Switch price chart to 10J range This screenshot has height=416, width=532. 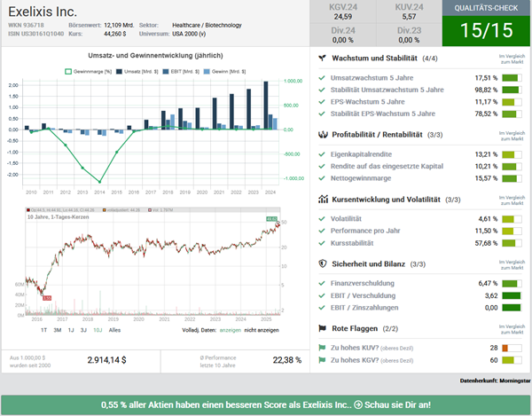(98, 330)
